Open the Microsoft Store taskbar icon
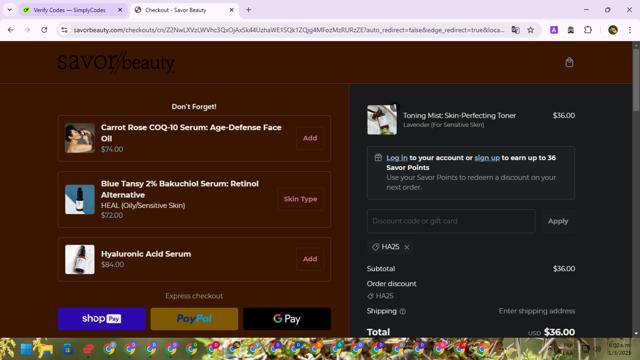This screenshot has width=640, height=360. click(67, 349)
